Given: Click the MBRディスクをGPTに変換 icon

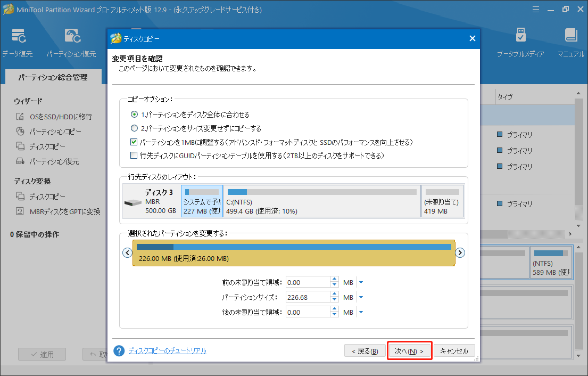Looking at the screenshot, I should click(20, 211).
